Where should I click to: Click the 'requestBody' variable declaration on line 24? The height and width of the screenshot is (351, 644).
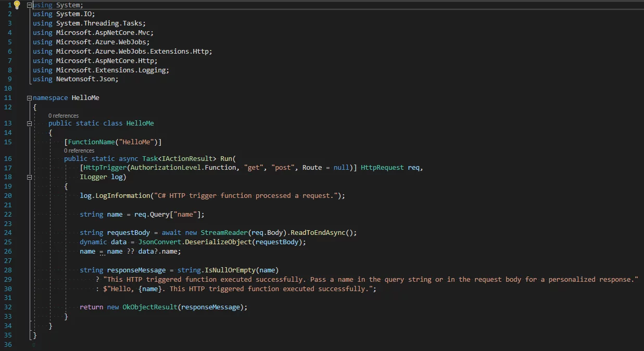(x=129, y=233)
